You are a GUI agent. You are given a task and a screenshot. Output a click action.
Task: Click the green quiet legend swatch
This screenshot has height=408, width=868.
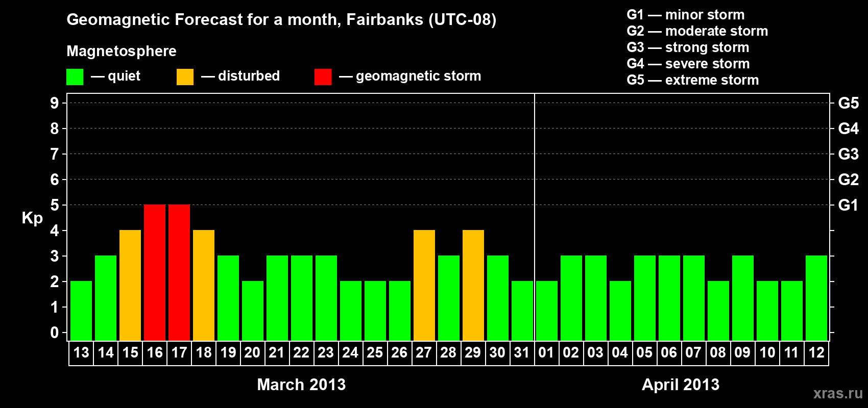click(75, 77)
